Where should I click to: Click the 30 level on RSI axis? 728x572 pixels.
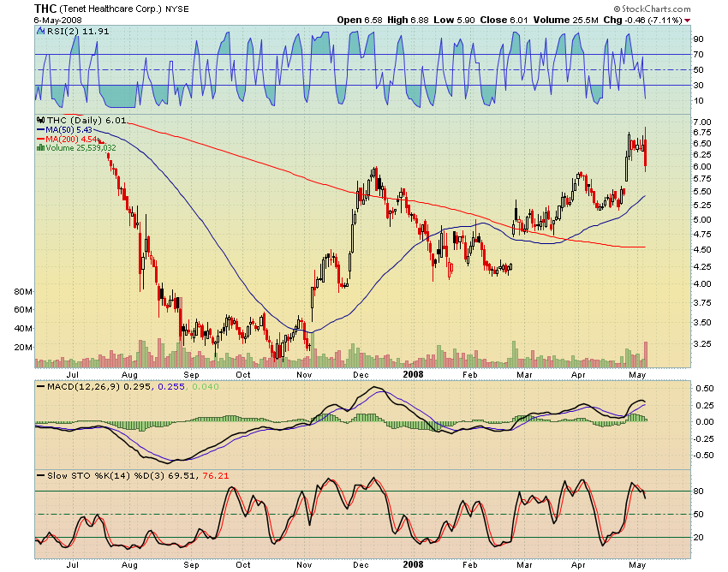pos(698,85)
